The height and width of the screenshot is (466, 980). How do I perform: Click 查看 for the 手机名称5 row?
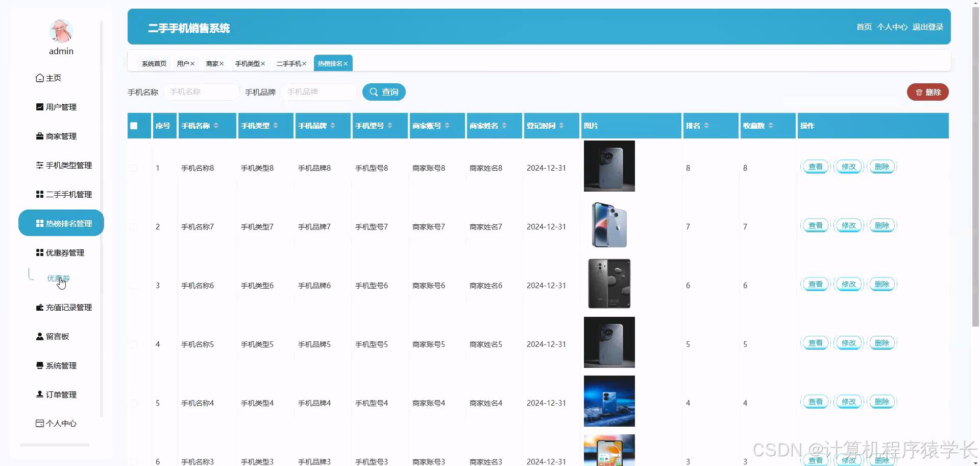[x=816, y=343]
